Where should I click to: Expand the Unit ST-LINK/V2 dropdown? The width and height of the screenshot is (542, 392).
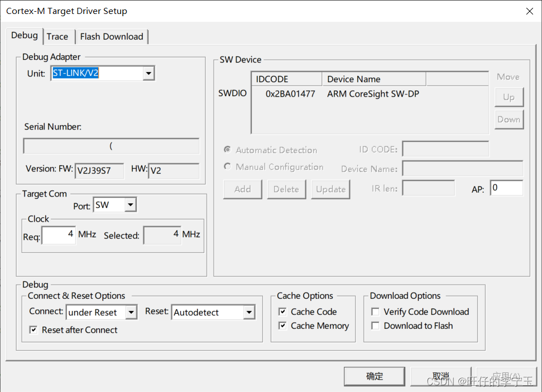click(148, 73)
